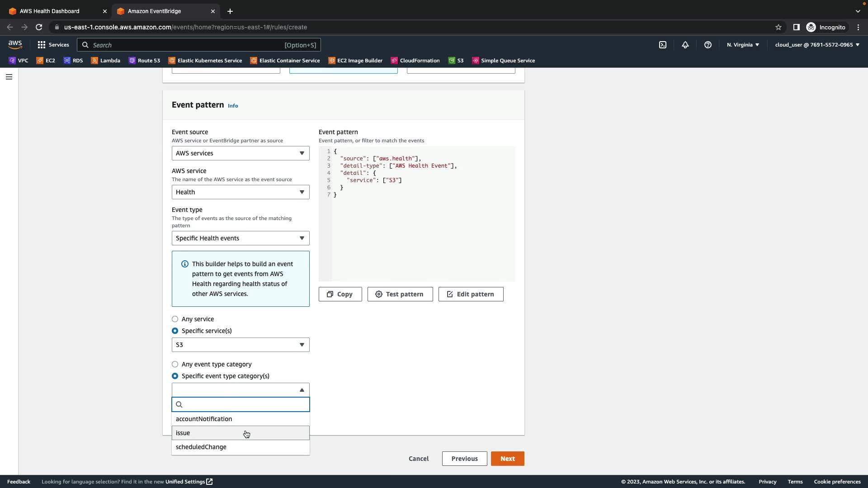The height and width of the screenshot is (488, 868).
Task: Click the Test pattern button
Action: 400,294
